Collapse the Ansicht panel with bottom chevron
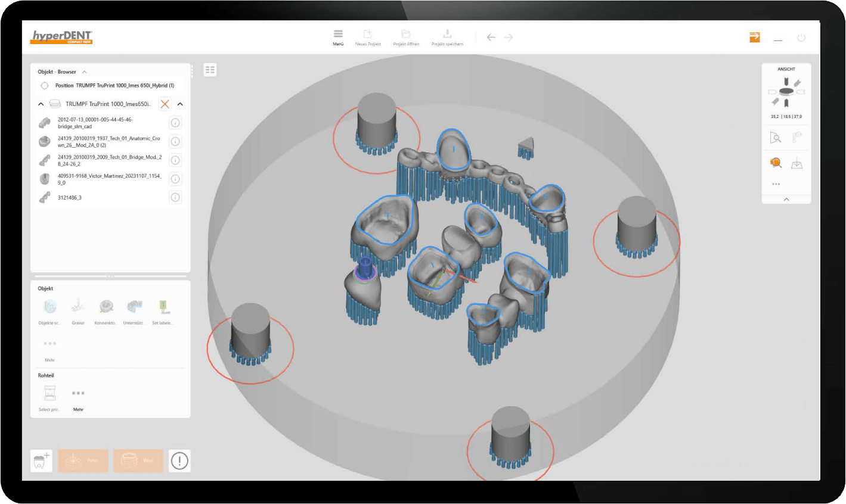The width and height of the screenshot is (846, 504). point(786,200)
